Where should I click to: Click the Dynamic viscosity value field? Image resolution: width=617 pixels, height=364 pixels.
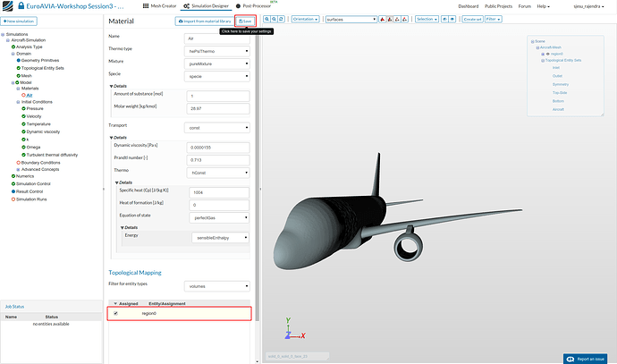pos(218,148)
